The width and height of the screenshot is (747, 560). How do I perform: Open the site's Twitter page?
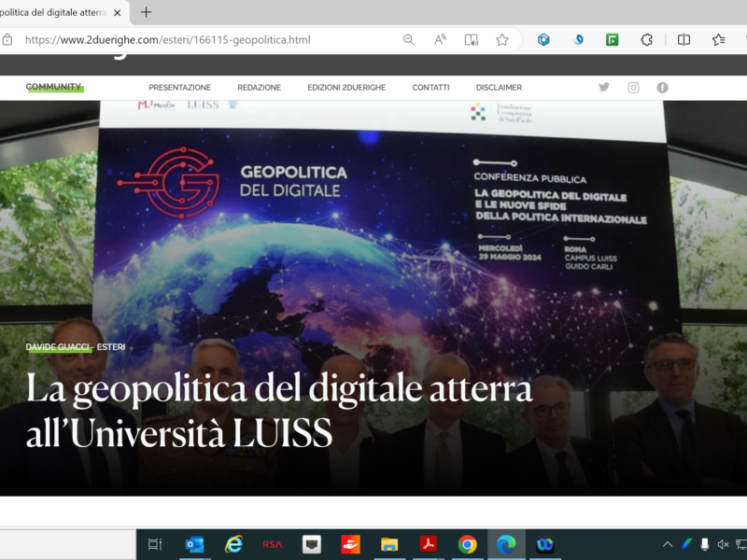tap(604, 87)
